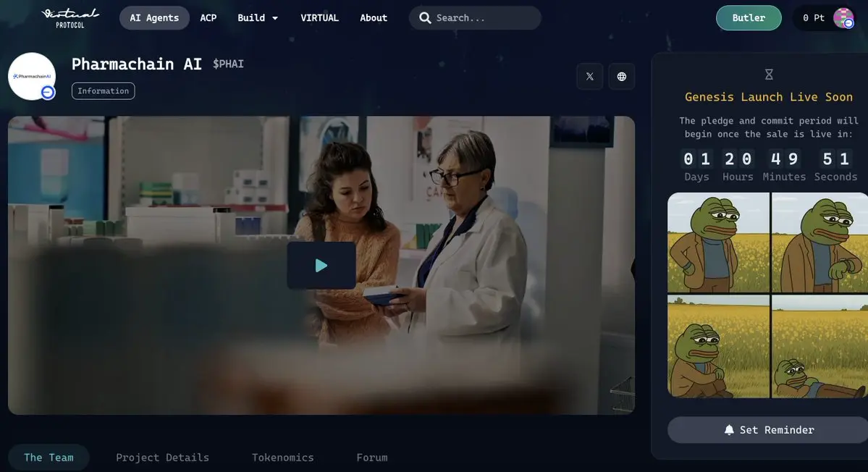Image resolution: width=868 pixels, height=472 pixels.
Task: Click the Set Reminder button
Action: pos(769,430)
